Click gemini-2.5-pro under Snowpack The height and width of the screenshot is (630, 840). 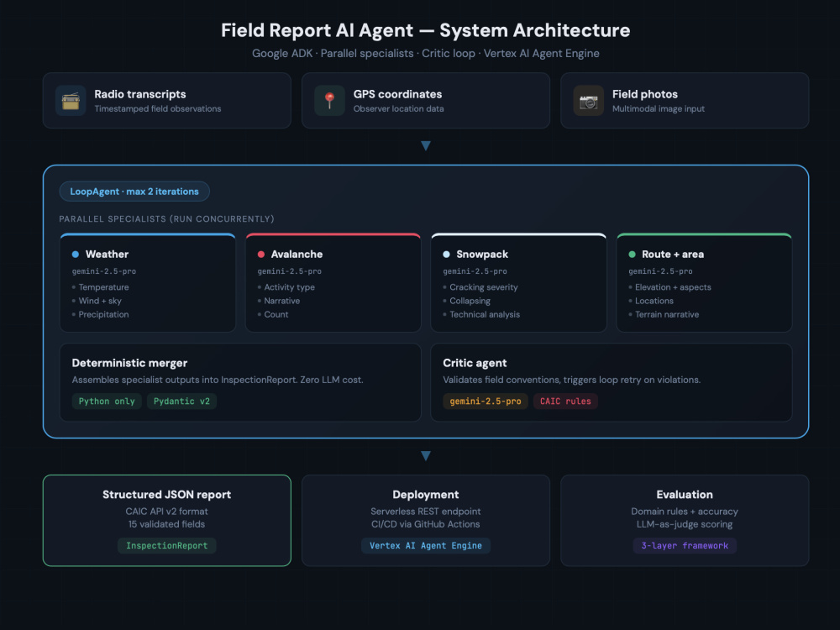point(475,271)
